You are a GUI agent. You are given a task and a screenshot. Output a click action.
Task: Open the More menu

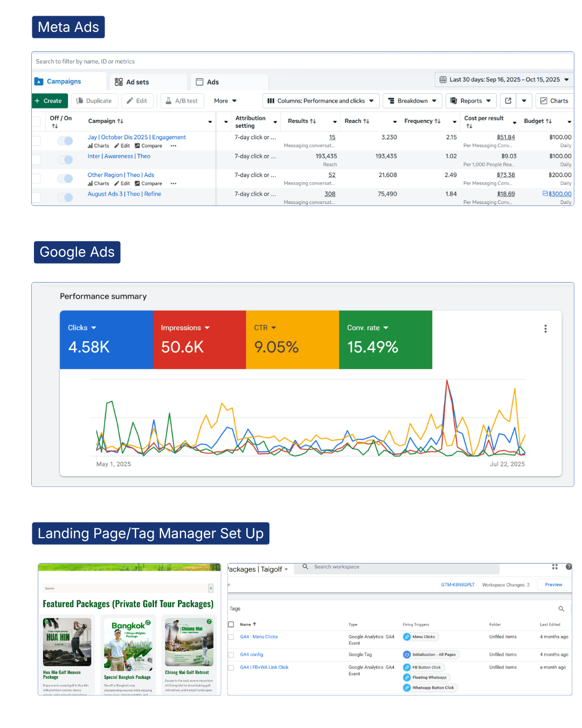pyautogui.click(x=225, y=101)
